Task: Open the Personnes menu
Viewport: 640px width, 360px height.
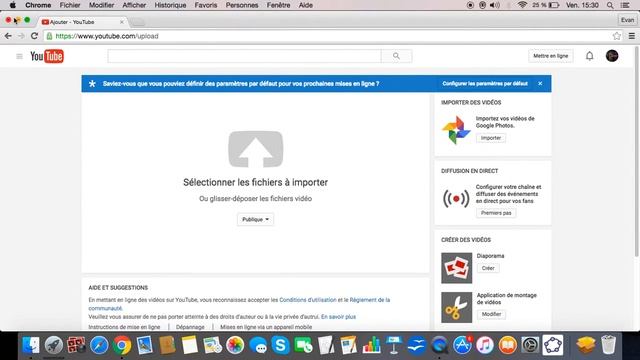Action: coord(242,5)
